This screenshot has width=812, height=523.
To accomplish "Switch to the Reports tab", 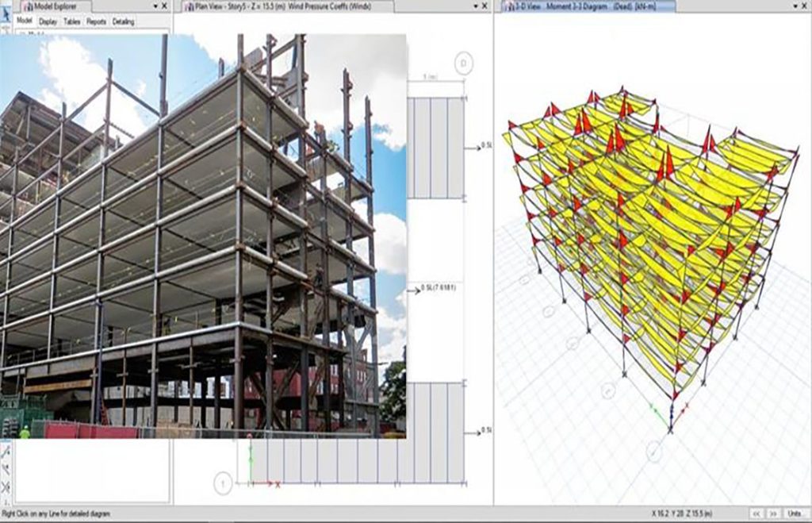I will [x=96, y=21].
